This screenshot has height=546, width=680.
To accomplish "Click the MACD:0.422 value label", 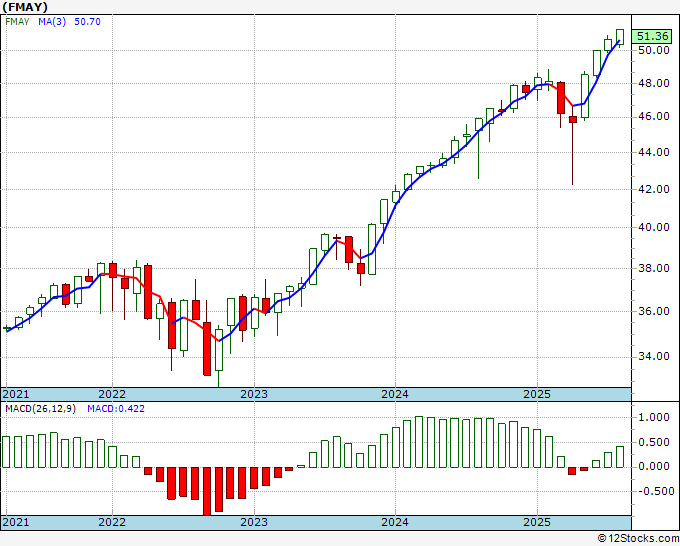I will point(116,409).
